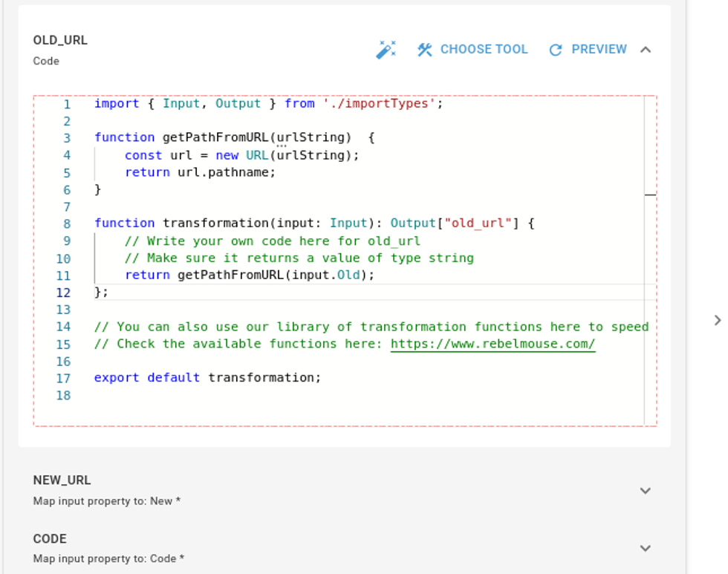Viewport: 728px width, 574px height.
Task: Click line number 1 in the gutter
Action: coord(66,104)
